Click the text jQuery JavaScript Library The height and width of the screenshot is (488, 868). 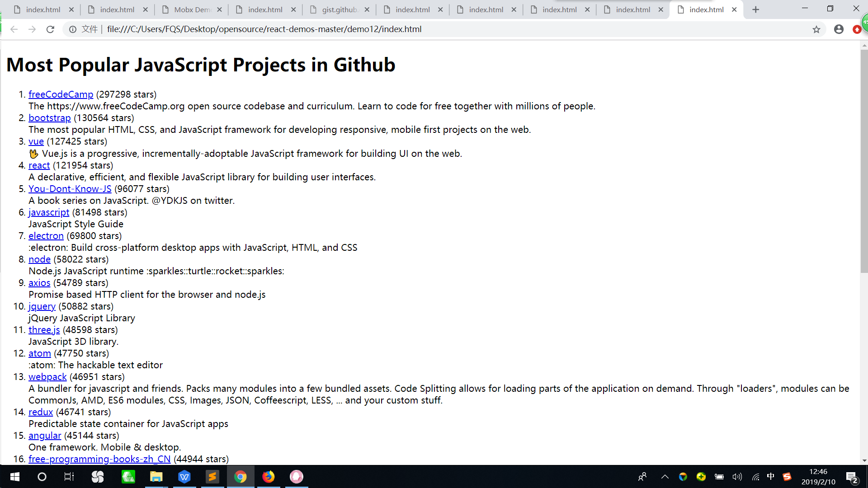point(82,318)
